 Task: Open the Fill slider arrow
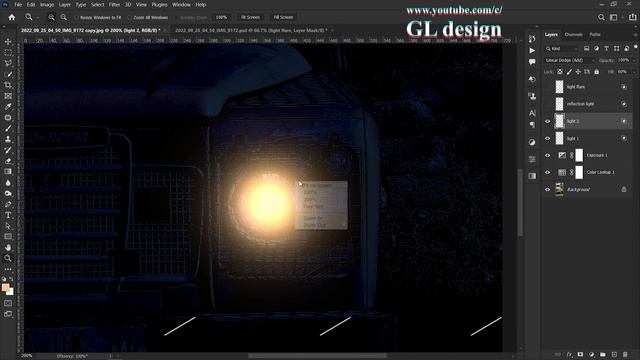click(634, 72)
